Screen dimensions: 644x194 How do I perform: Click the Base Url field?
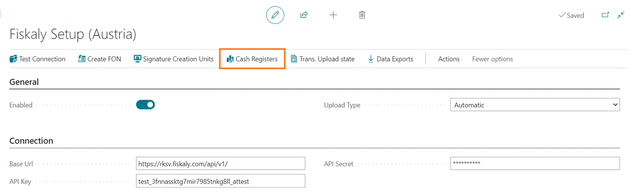tap(220, 163)
